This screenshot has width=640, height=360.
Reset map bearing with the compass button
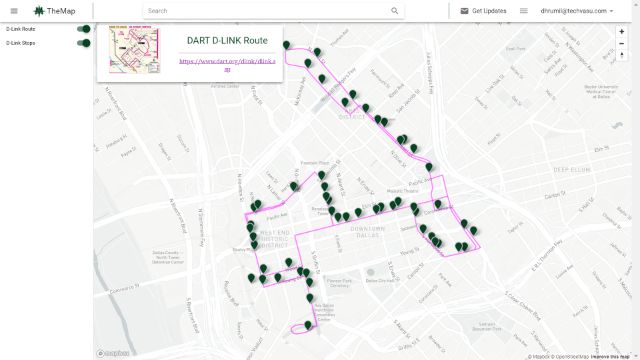[x=621, y=55]
